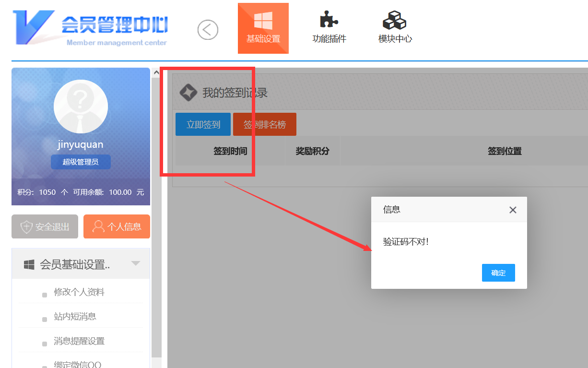This screenshot has width=588, height=368.
Task: Open the 模块中心 cubes icon tab
Action: click(395, 28)
